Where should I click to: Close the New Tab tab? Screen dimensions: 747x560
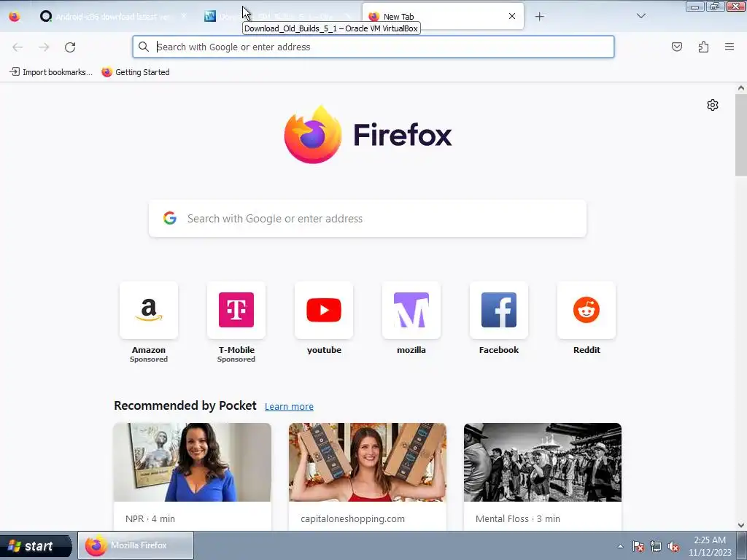pos(512,16)
